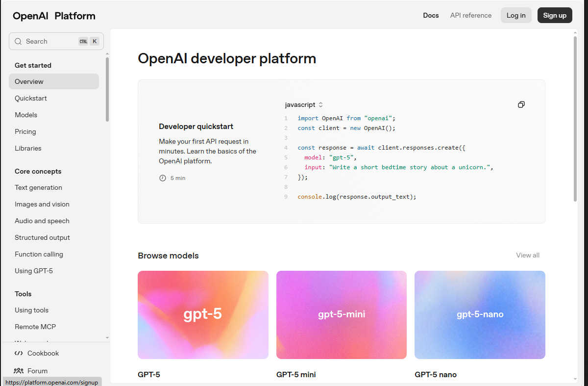Click code line importing OpenAI
This screenshot has width=588, height=386.
pyautogui.click(x=346, y=118)
